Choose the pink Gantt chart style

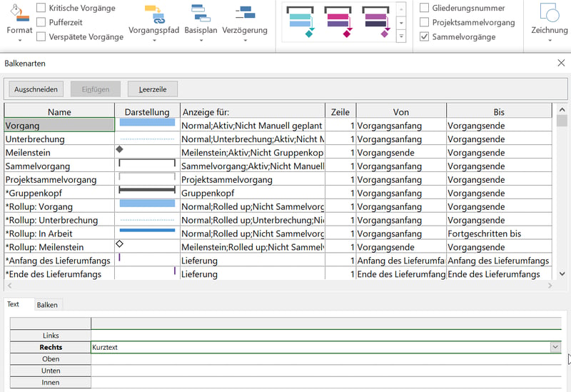[338, 22]
